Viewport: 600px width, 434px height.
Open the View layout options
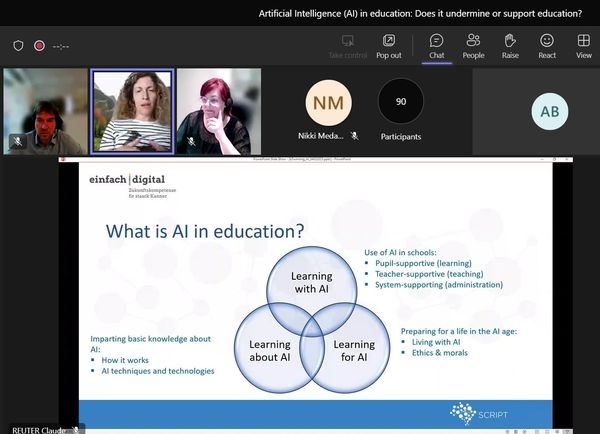click(x=584, y=47)
